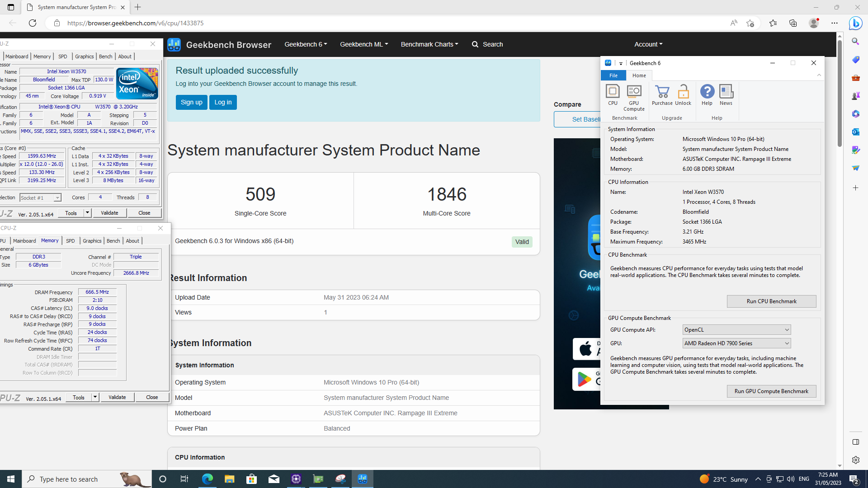Click the Log in button

(223, 102)
